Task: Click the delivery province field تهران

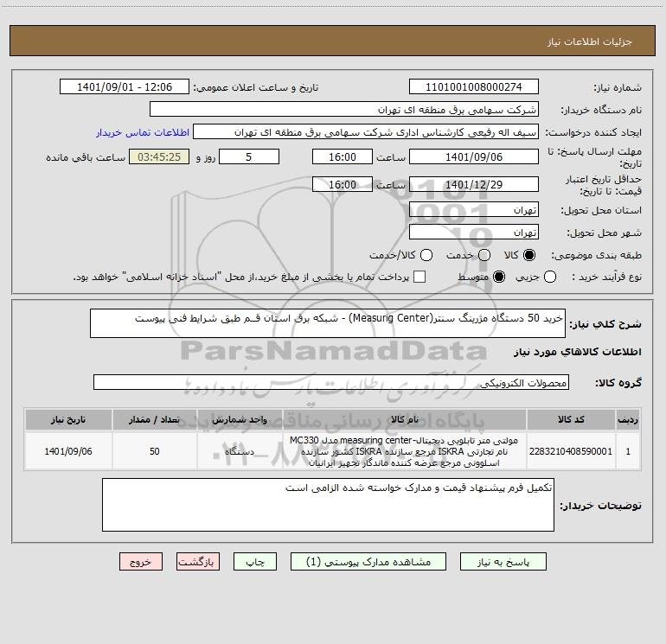Action: pos(474,210)
